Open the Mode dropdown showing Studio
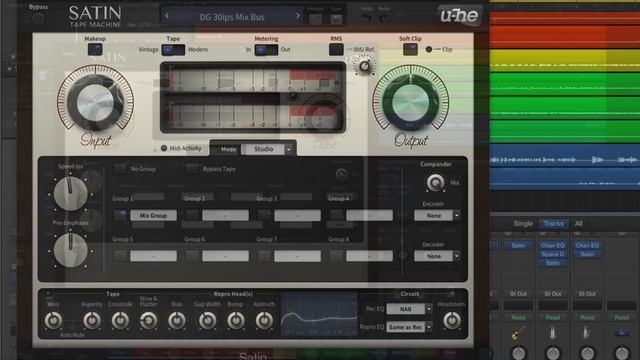The height and width of the screenshot is (360, 640). [x=263, y=149]
